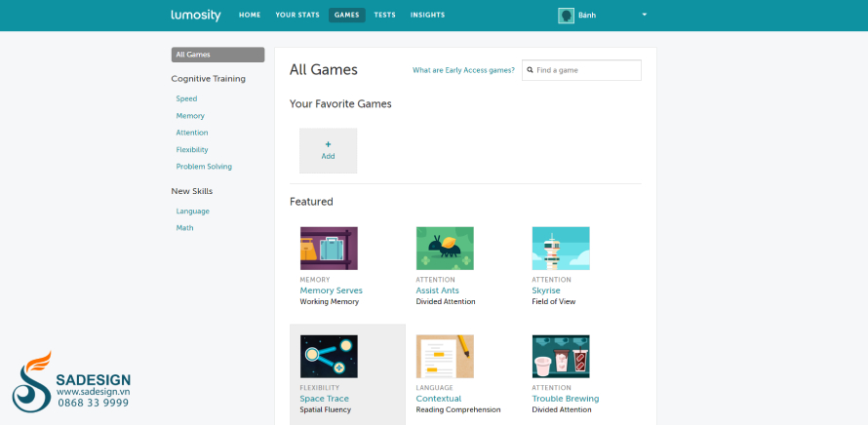This screenshot has height=425, width=868.
Task: Open the Assist Ants game thumbnail
Action: [x=445, y=249]
